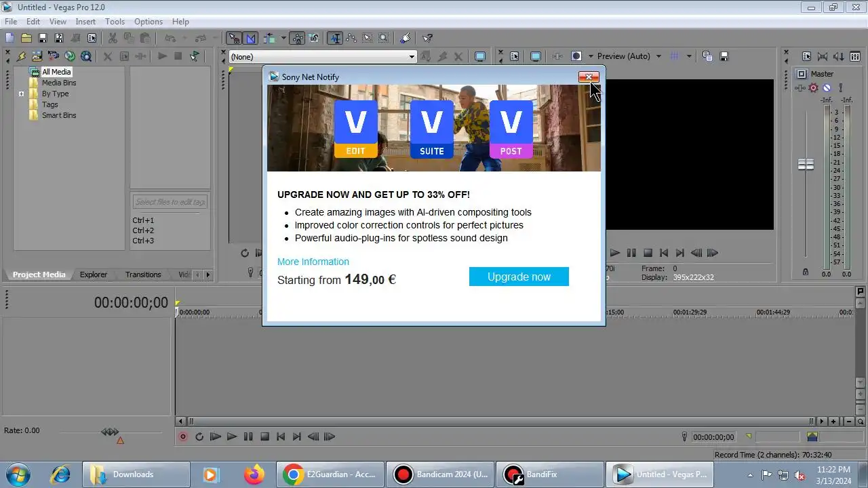Click the Windows Start button

pos(17,474)
